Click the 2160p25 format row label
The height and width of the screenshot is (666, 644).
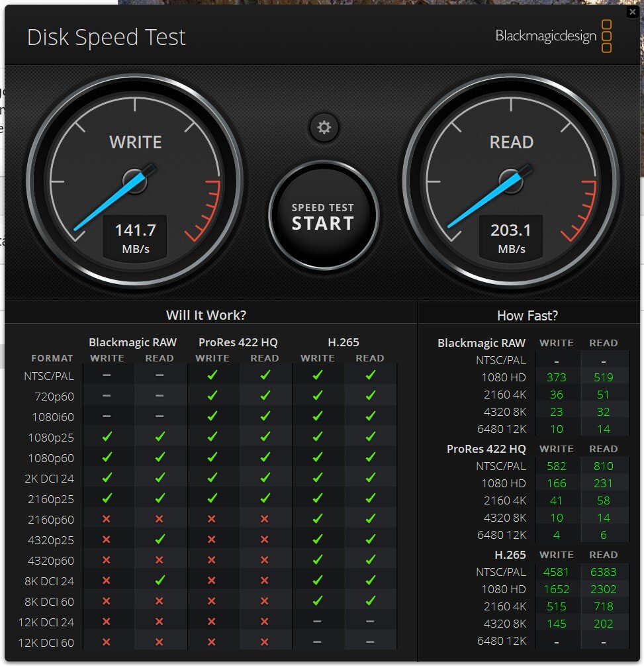pyautogui.click(x=50, y=499)
